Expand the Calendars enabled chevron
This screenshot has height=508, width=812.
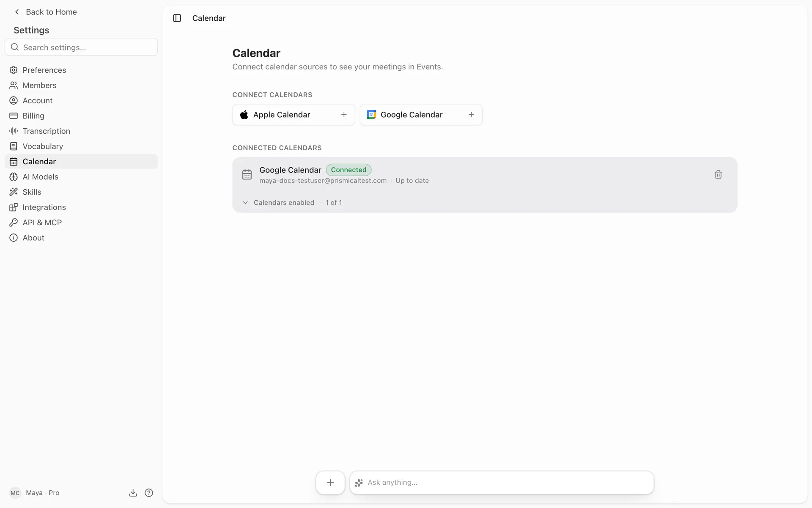pos(245,203)
